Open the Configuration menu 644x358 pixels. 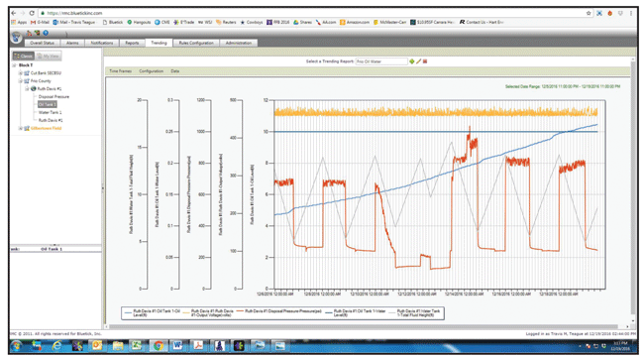pos(152,71)
